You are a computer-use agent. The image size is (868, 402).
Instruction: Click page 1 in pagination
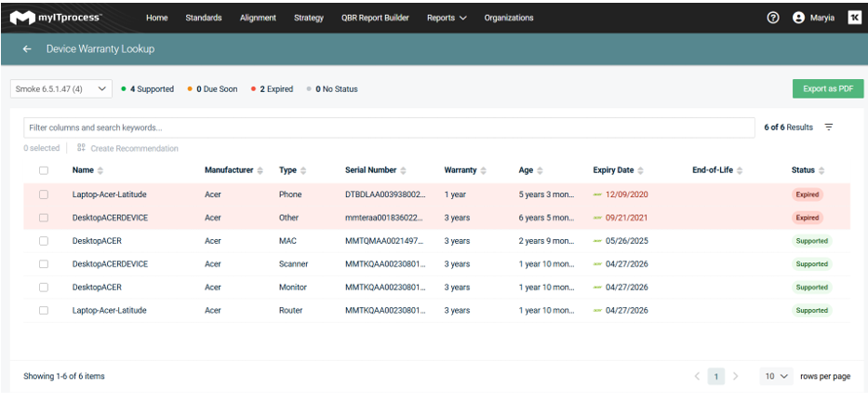[715, 377]
